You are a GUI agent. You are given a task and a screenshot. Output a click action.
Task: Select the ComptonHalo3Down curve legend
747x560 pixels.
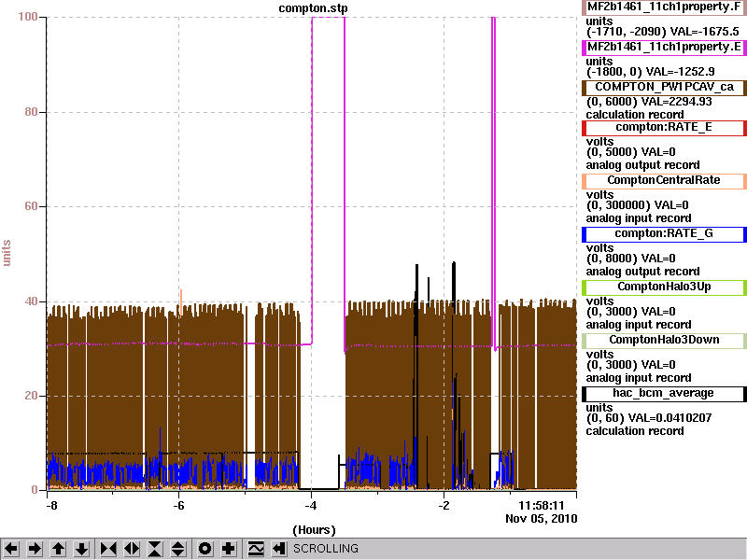(x=664, y=340)
